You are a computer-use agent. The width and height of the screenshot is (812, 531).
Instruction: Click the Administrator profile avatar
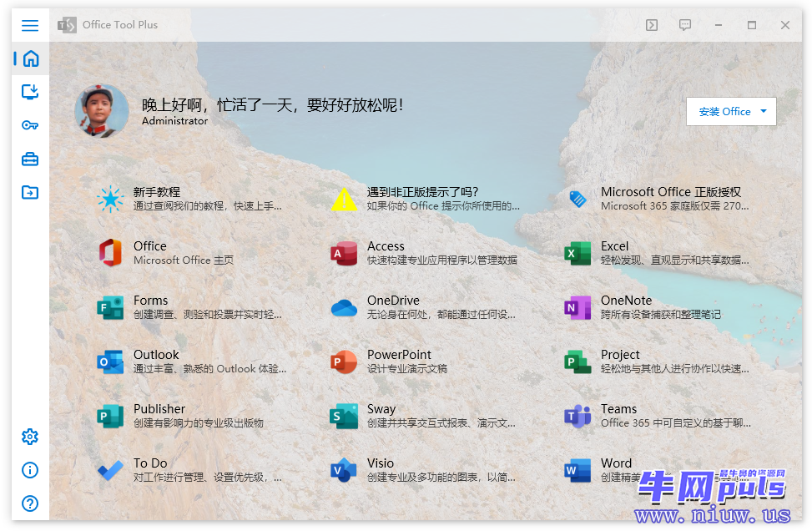pos(102,111)
